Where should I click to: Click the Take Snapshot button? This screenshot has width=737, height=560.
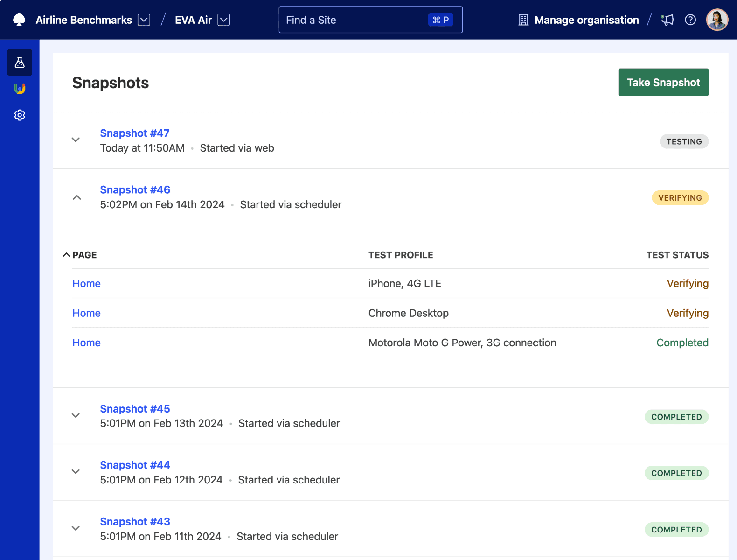coord(663,83)
